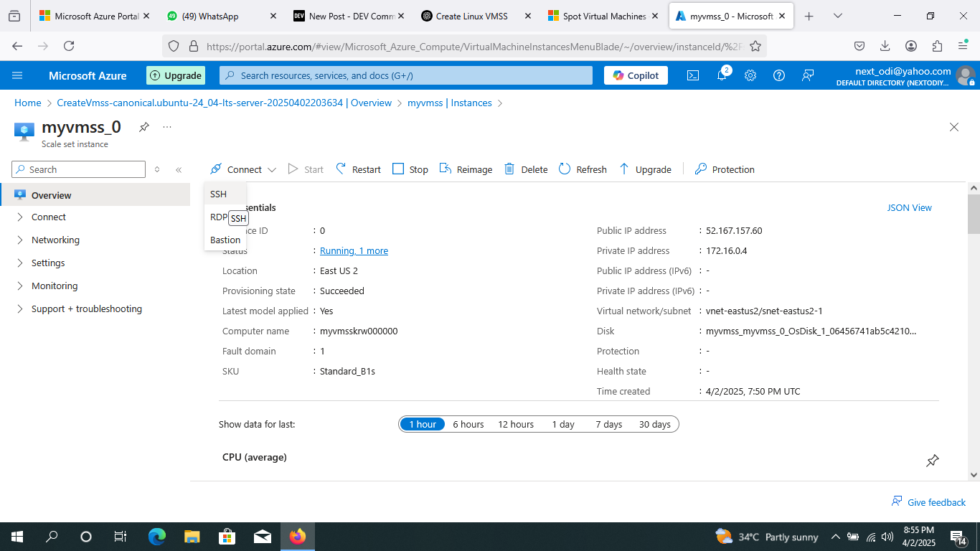Screen dimensions: 980x551
Task: Pin myvmss_0 to the dashboard
Action: tap(144, 127)
